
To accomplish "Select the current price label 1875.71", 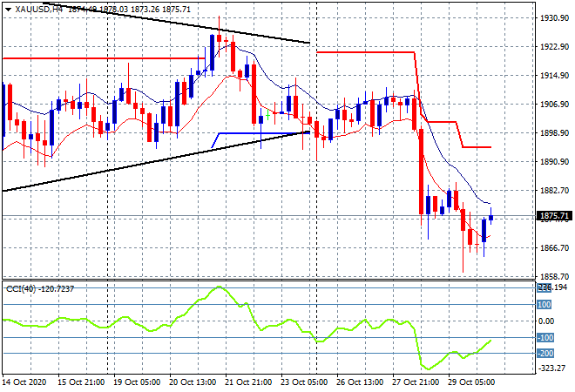I will coord(554,216).
